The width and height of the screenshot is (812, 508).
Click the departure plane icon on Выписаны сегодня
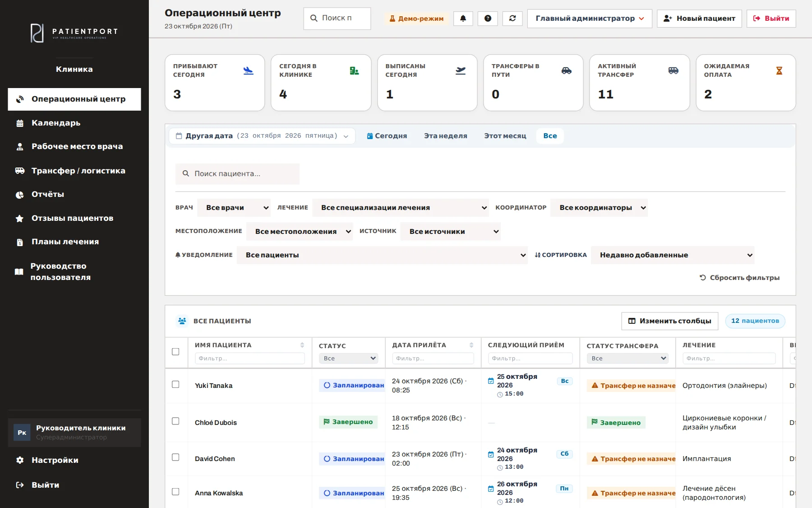tap(461, 70)
